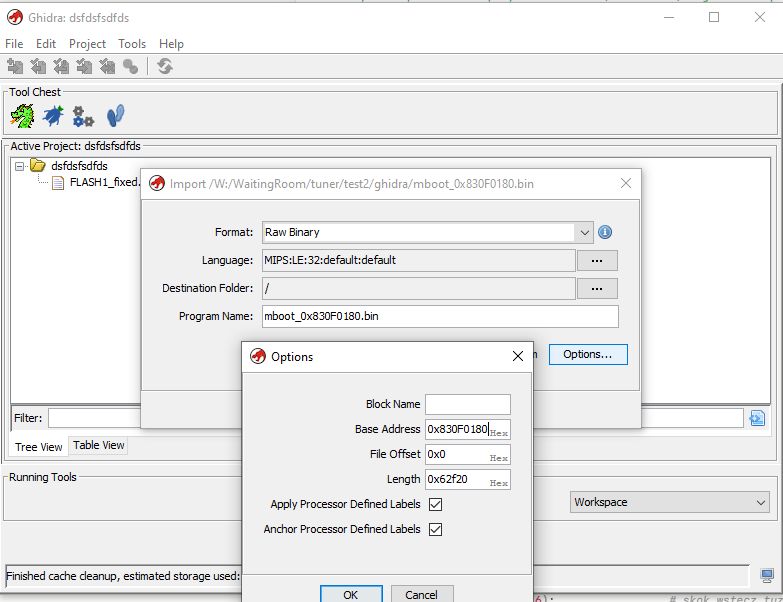Click the Find Checkouts toolbar icon
Screen dimensions: 783x602
click(x=130, y=66)
